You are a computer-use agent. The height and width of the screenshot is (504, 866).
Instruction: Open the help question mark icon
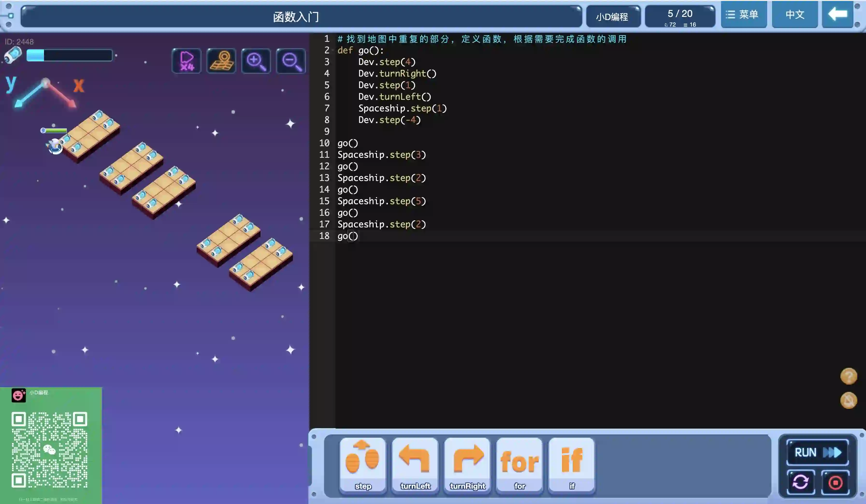(x=848, y=376)
